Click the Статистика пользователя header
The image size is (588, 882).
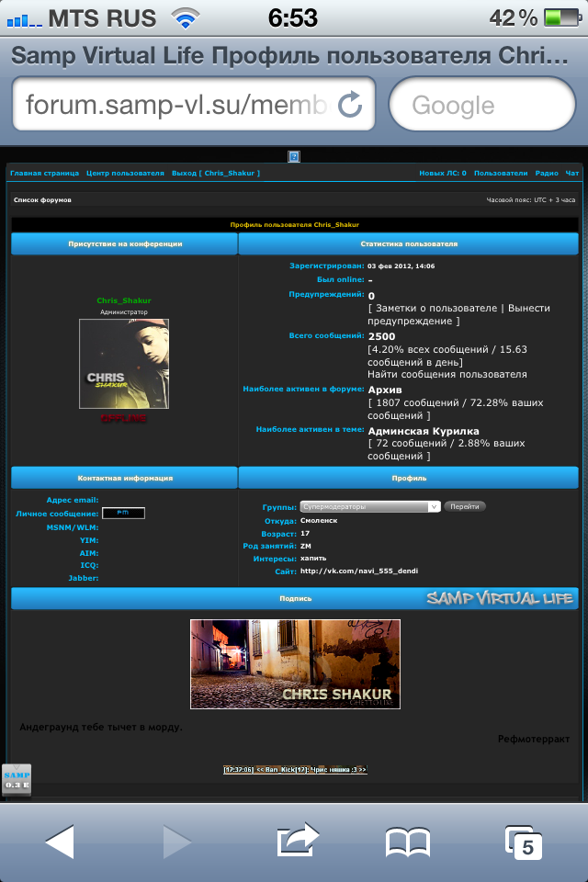409,244
